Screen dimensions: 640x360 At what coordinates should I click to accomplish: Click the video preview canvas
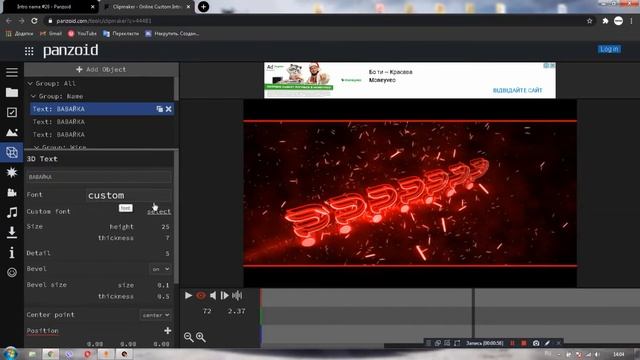click(x=410, y=193)
